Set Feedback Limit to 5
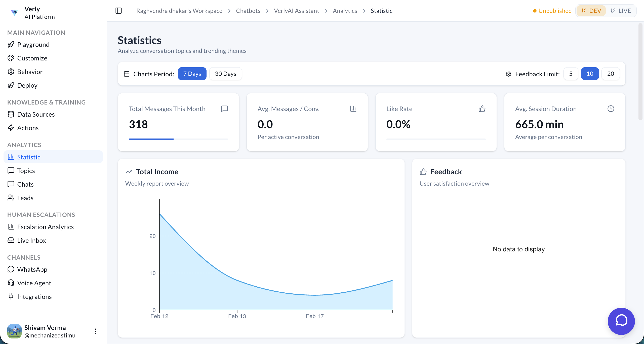The height and width of the screenshot is (344, 644). coord(571,74)
